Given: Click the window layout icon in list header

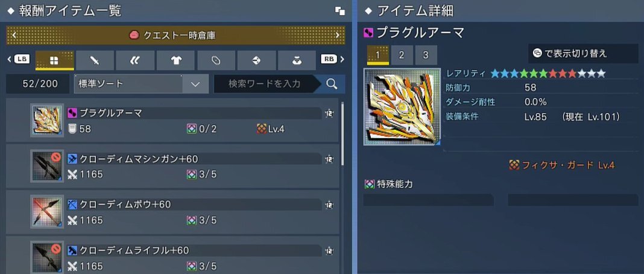Looking at the screenshot, I should [x=340, y=11].
